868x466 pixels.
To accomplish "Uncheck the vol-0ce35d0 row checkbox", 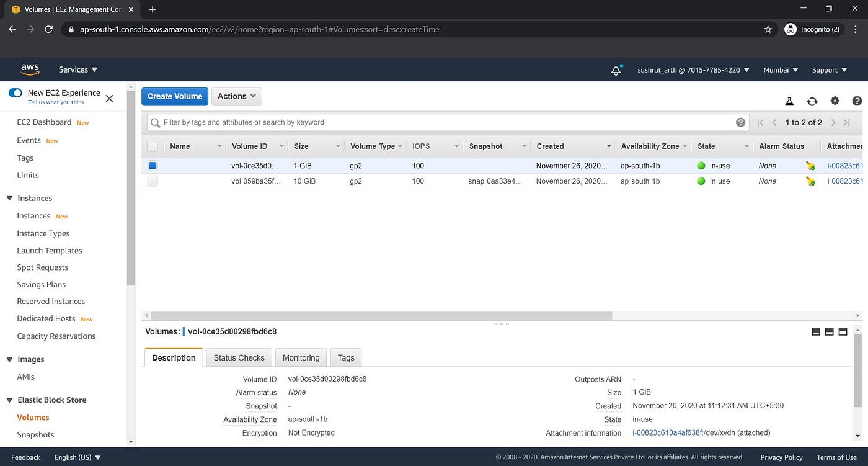I will (153, 166).
